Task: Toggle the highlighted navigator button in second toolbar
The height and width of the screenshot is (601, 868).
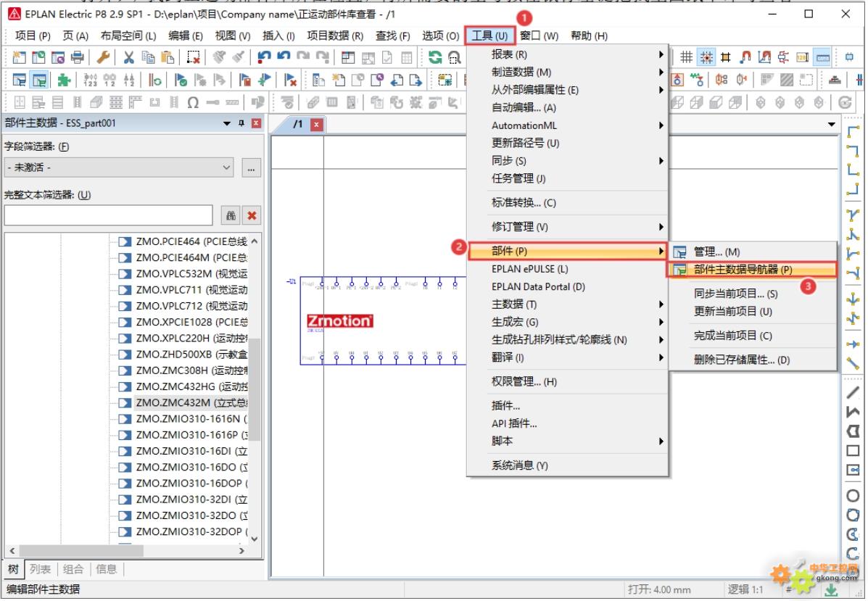Action: [x=39, y=80]
